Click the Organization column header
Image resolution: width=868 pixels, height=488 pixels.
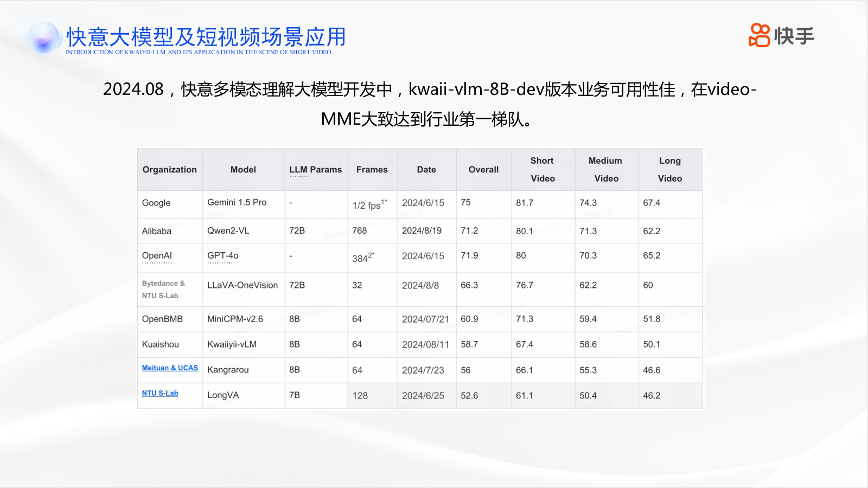pyautogui.click(x=170, y=170)
